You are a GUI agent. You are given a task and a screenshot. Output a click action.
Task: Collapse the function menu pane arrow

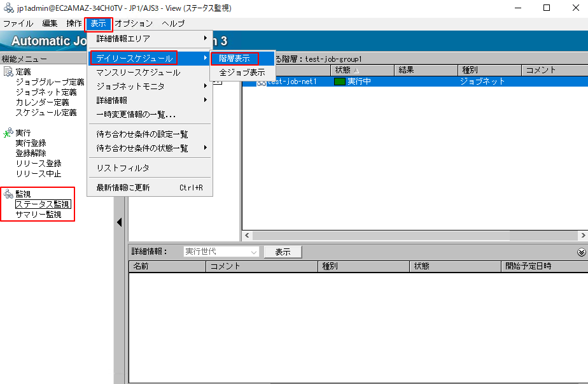(119, 222)
